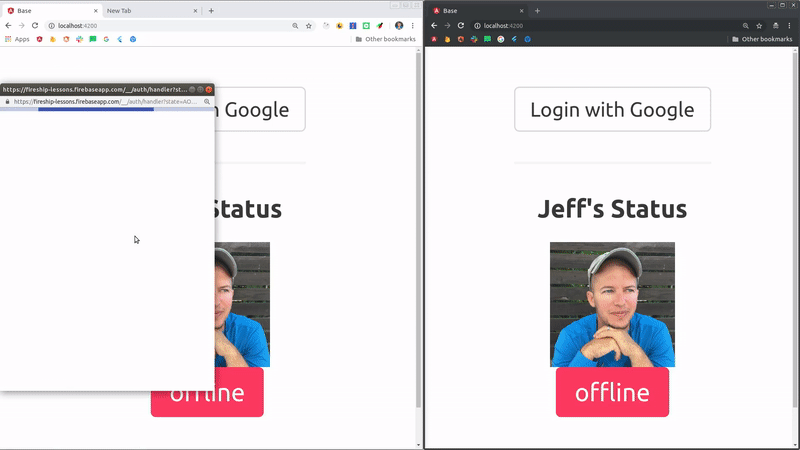Click Jeff's profile photo in right window

(612, 304)
